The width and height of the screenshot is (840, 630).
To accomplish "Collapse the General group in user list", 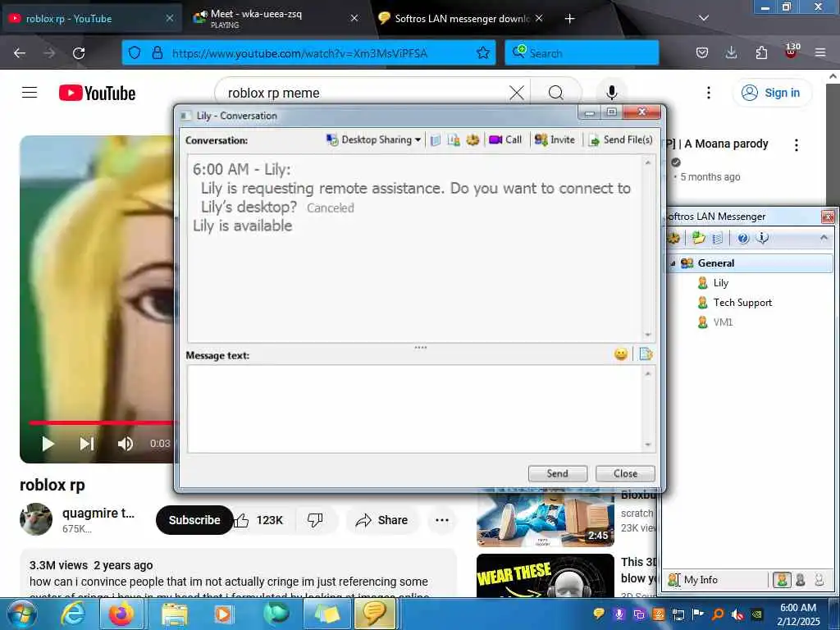I will point(673,263).
